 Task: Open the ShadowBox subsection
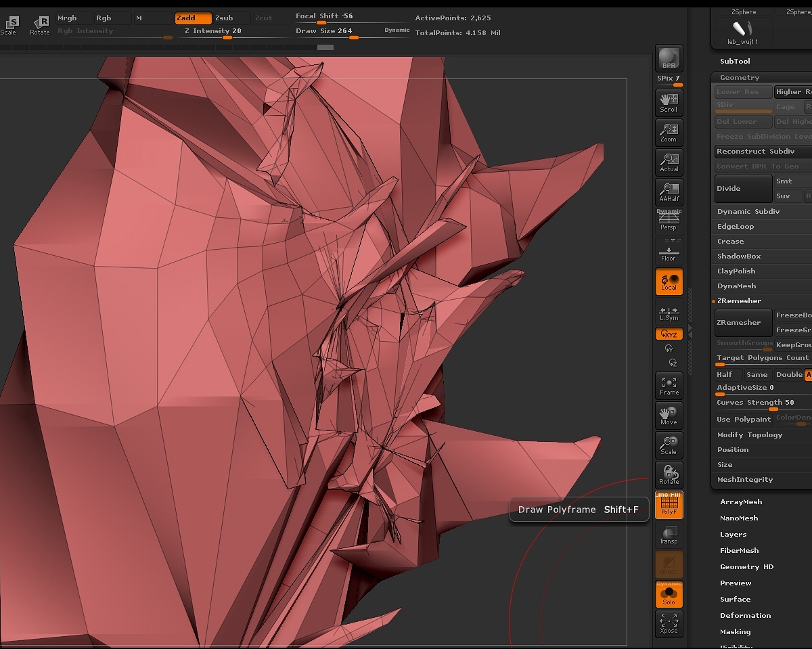(739, 256)
